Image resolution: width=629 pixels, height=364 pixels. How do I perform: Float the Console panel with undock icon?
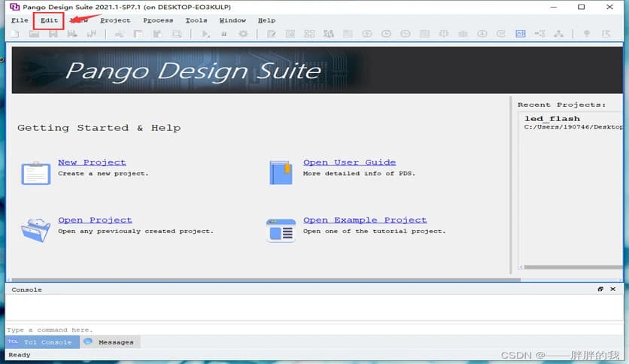600,289
